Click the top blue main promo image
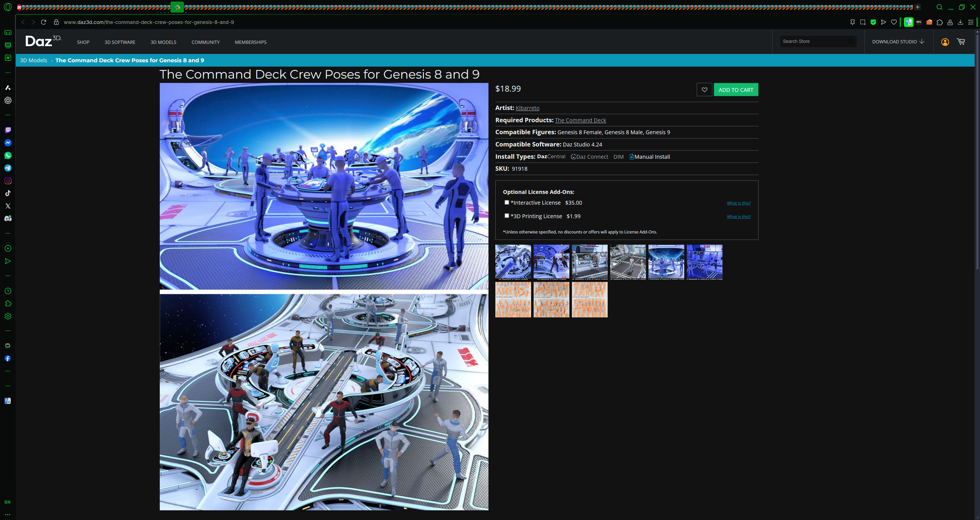 pyautogui.click(x=324, y=187)
